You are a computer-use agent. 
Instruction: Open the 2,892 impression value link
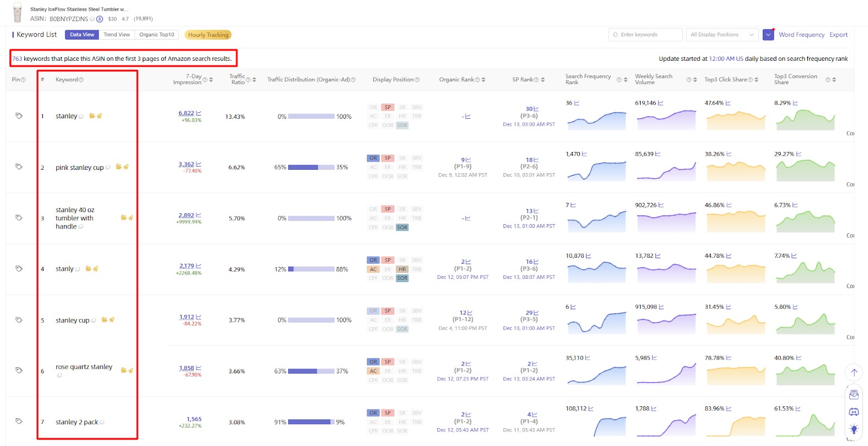tap(186, 215)
